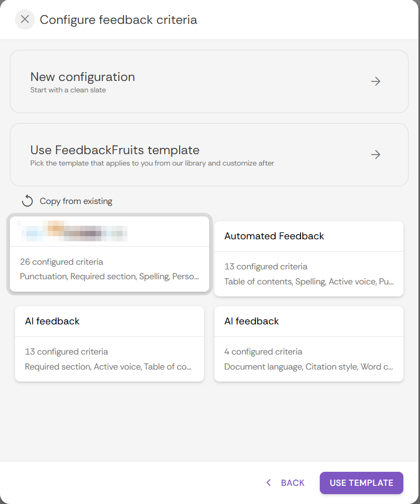Select the New configuration heading

coord(83,77)
